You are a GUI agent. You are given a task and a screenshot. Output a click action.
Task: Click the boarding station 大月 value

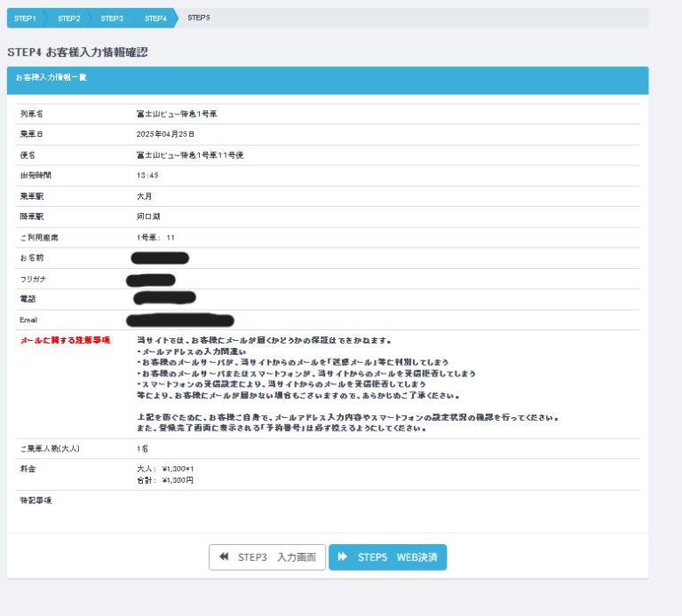coord(145,196)
